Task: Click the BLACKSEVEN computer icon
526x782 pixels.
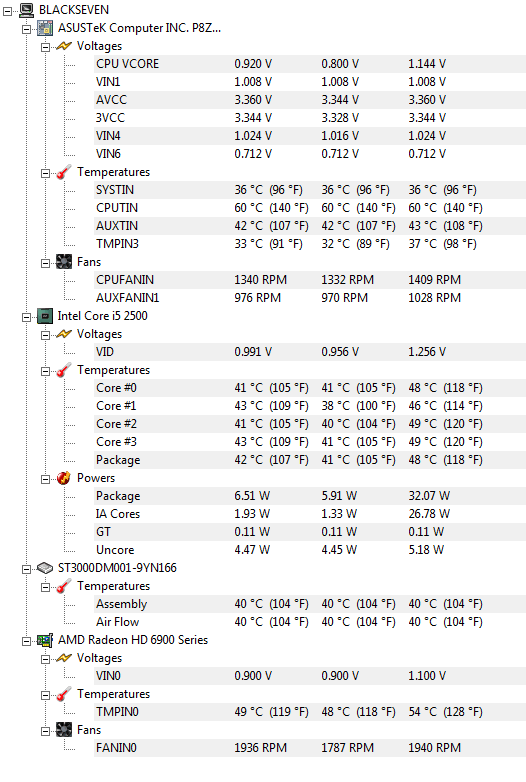Action: [26, 9]
